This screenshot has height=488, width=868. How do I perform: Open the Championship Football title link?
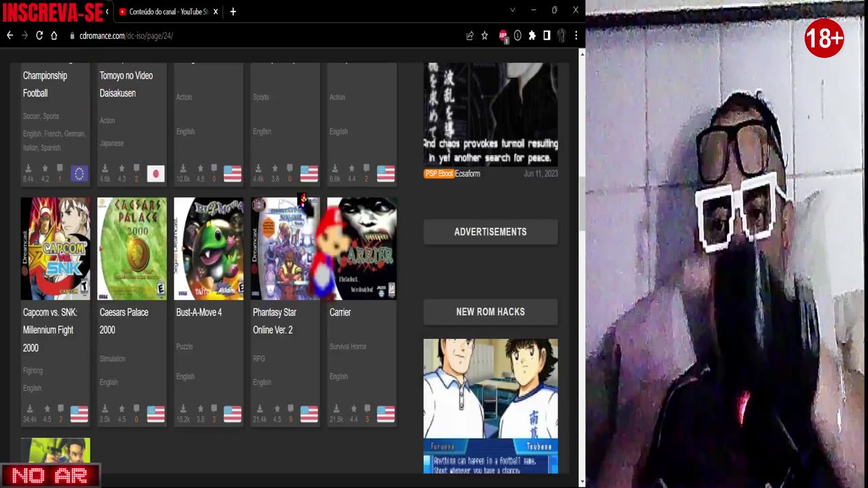pos(45,84)
